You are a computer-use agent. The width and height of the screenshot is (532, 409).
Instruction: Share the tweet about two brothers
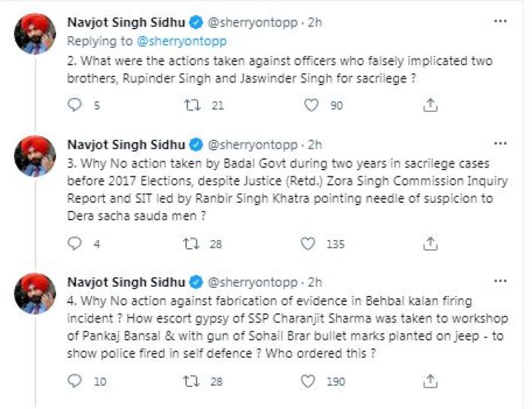pos(430,105)
